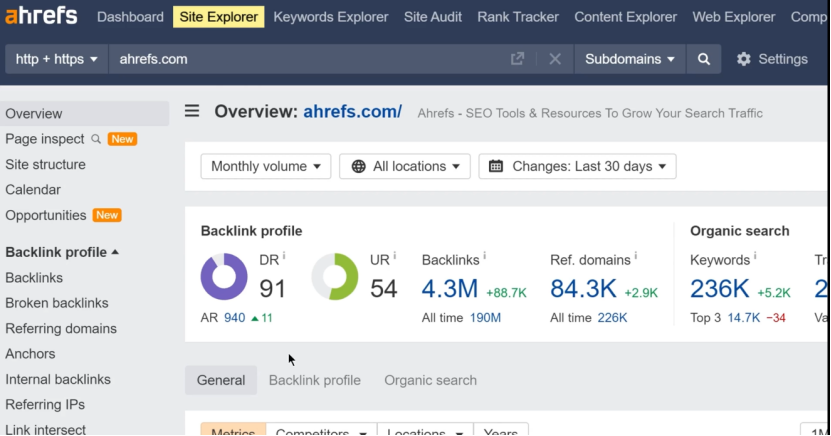Click the ahrefs.com/ overview title link

[352, 112]
